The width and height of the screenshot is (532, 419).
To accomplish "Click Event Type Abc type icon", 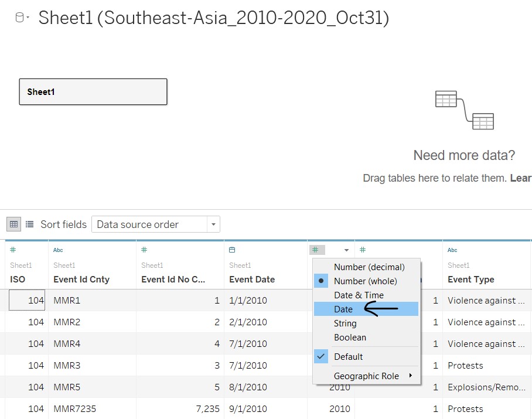I will (x=452, y=250).
